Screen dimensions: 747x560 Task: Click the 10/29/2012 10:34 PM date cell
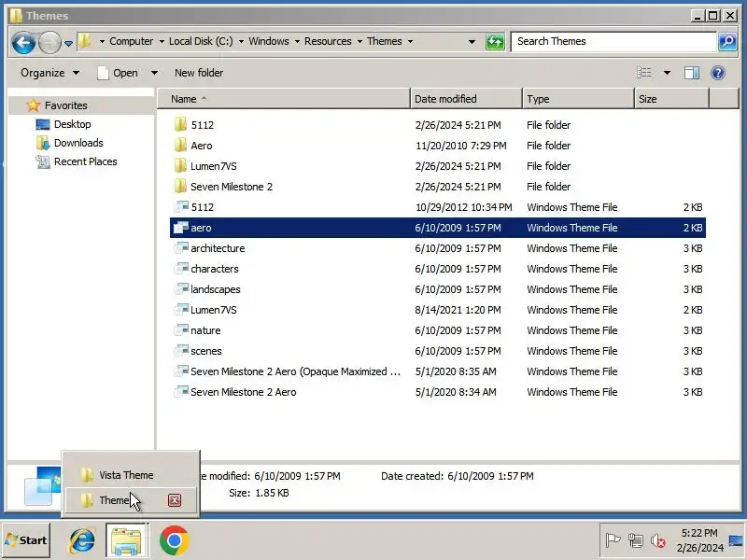[463, 207]
